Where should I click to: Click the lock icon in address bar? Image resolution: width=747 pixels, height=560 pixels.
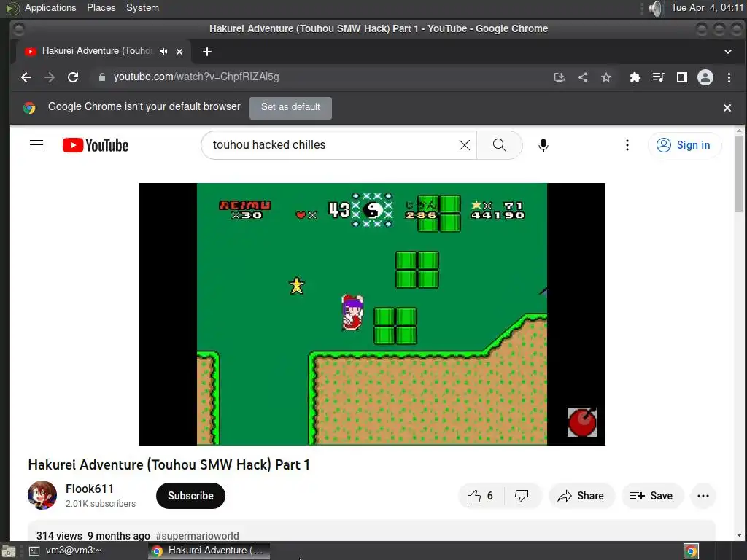tap(101, 77)
